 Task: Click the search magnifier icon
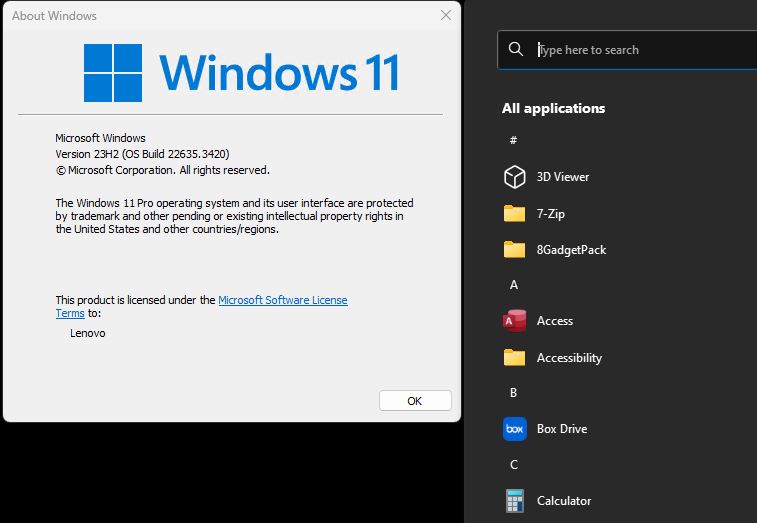click(x=516, y=49)
